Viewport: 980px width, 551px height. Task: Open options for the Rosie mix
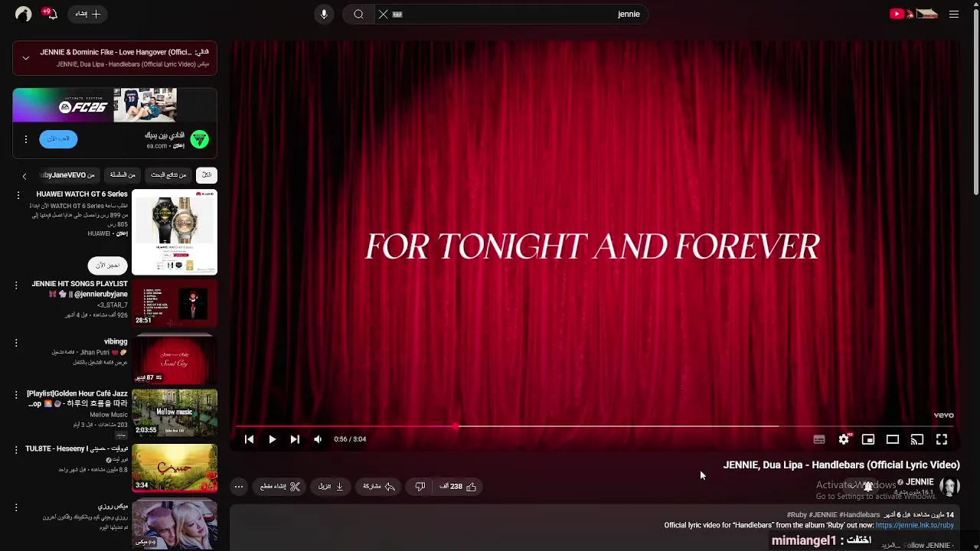pos(16,507)
